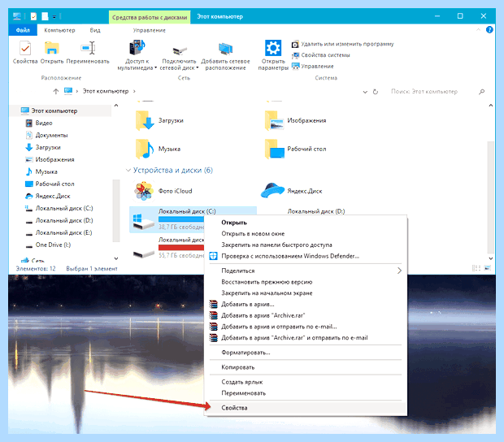The height and width of the screenshot is (442, 504).
Task: Collapse the Устройства и диски group
Action: tap(128, 171)
